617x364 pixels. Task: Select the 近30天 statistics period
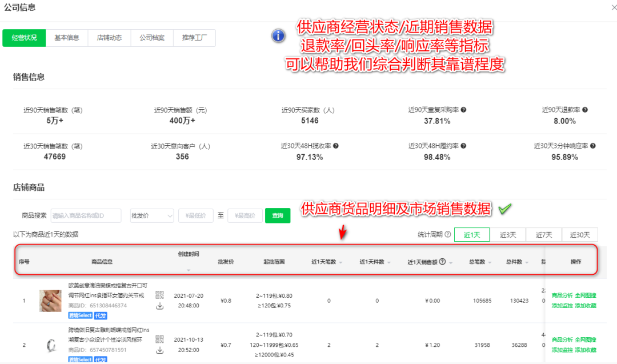click(580, 235)
